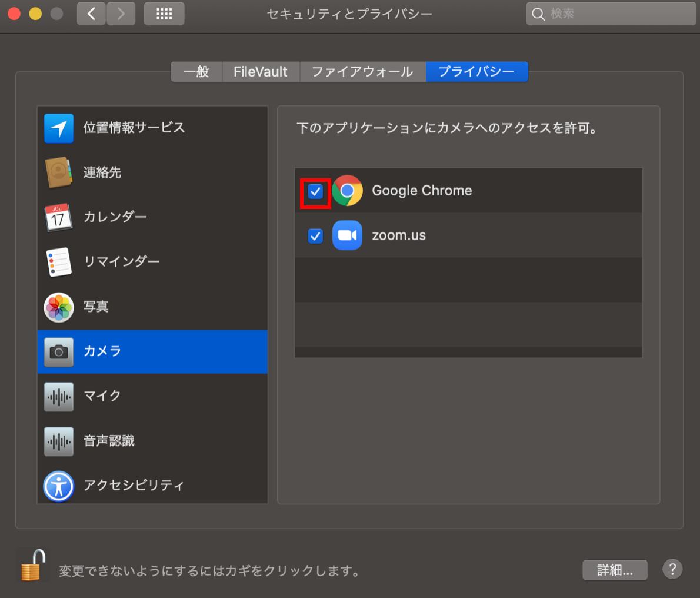Image resolution: width=700 pixels, height=598 pixels.
Task: Click the Photos flower icon
Action: [x=59, y=307]
